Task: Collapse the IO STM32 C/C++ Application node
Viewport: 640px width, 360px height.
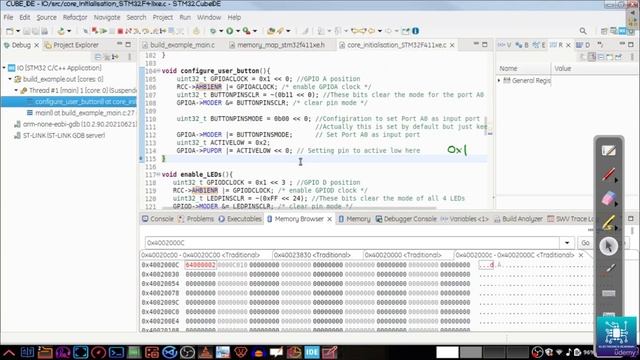Action: point(4,68)
